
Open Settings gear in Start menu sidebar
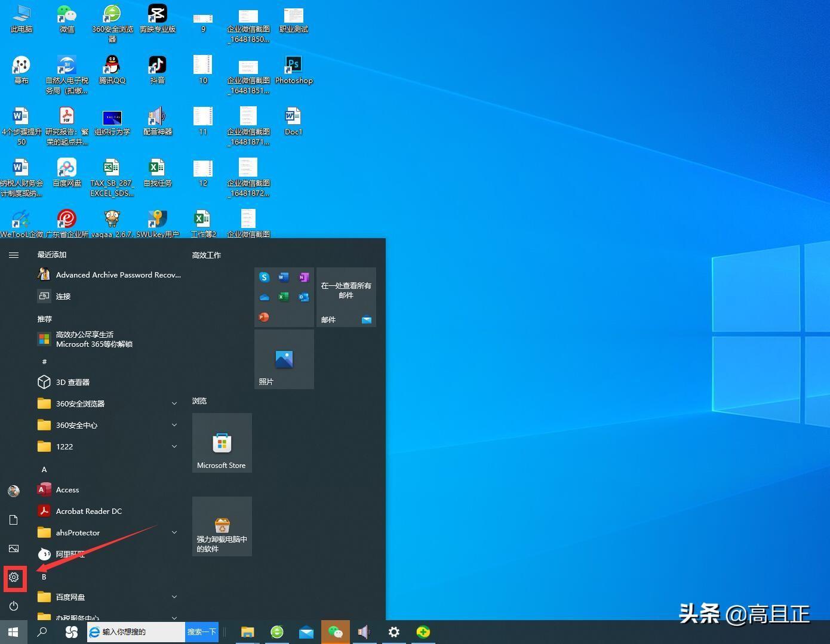pyautogui.click(x=14, y=577)
